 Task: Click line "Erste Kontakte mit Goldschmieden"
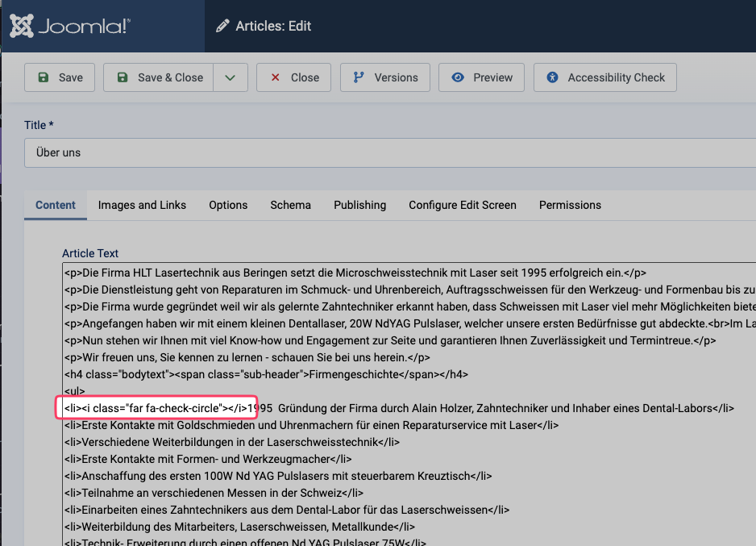tap(311, 425)
